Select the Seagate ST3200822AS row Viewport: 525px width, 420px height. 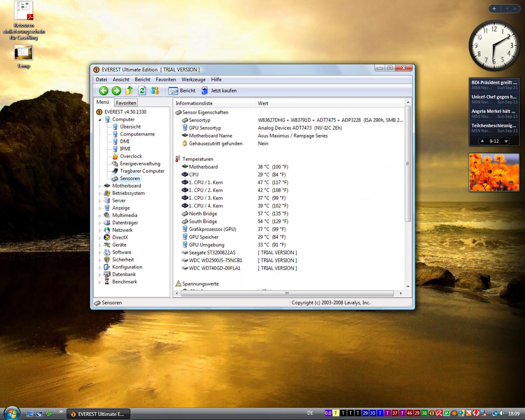point(289,253)
